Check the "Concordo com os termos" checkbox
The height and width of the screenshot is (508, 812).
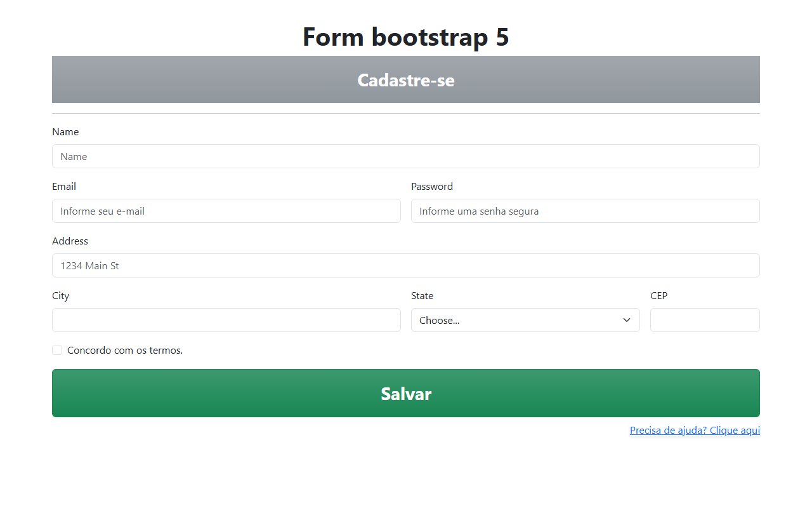click(57, 350)
